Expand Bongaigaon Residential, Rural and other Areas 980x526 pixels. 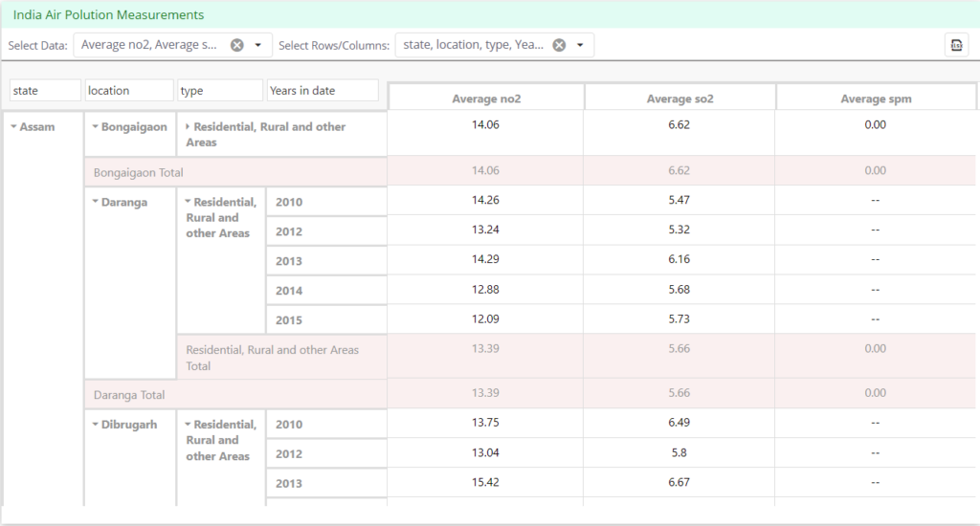point(188,127)
